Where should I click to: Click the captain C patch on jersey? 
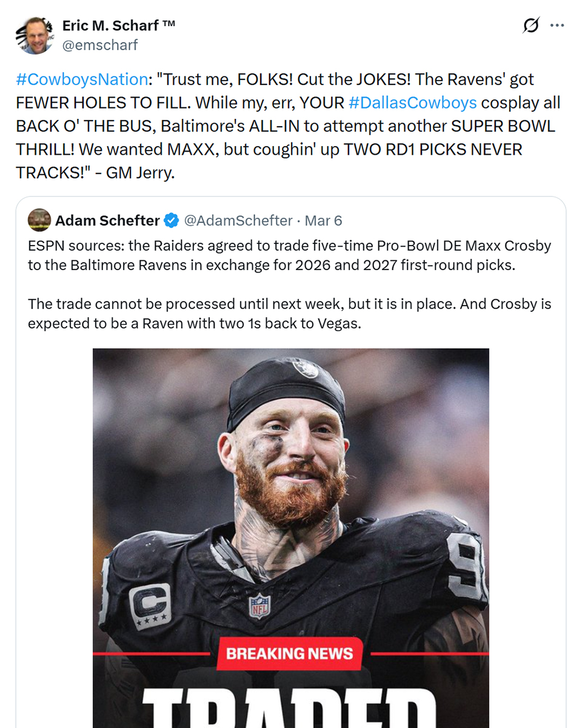pos(150,606)
